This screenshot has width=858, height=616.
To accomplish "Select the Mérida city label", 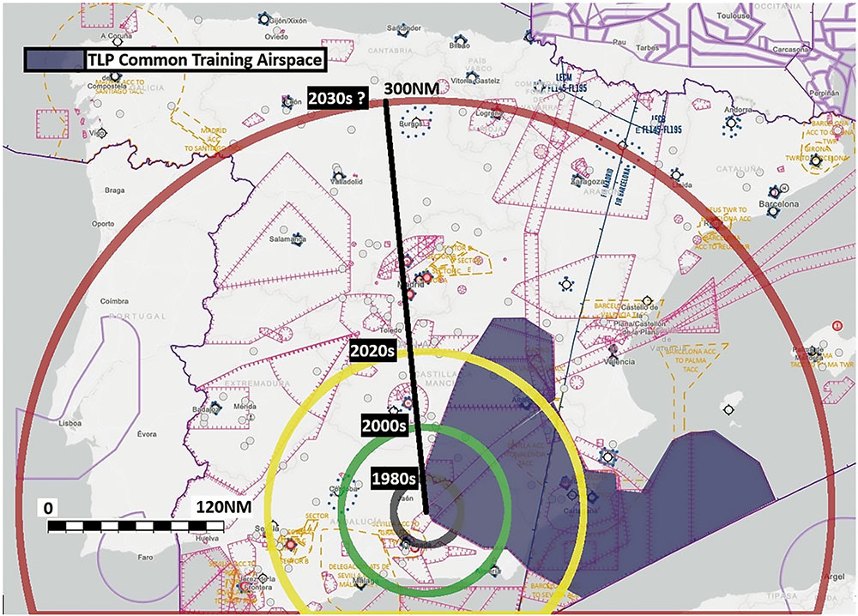I will click(245, 407).
